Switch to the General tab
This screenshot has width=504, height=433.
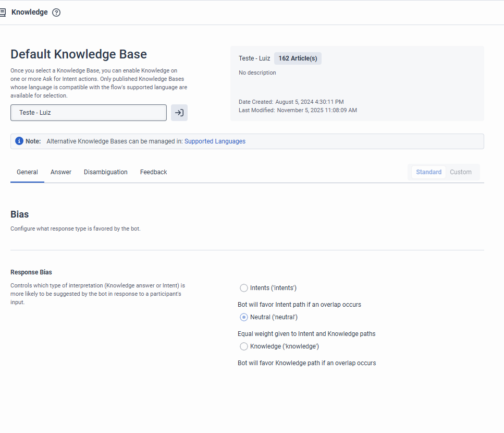(27, 172)
